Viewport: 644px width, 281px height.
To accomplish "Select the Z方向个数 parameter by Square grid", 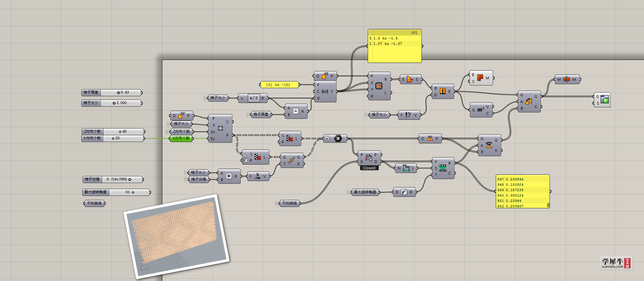I will tap(182, 132).
